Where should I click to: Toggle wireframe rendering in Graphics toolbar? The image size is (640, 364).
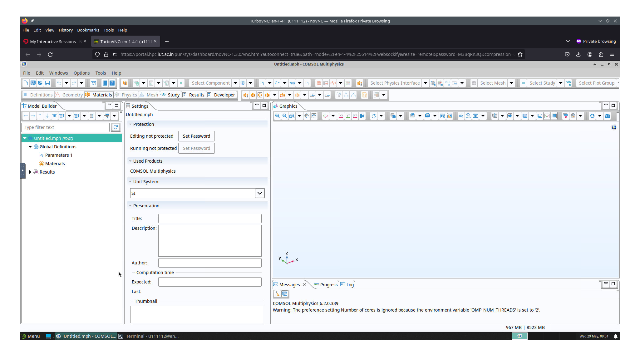[540, 116]
